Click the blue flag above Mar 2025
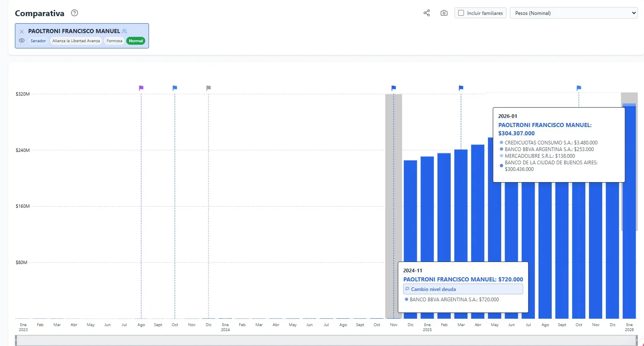The image size is (644, 346). [x=461, y=88]
